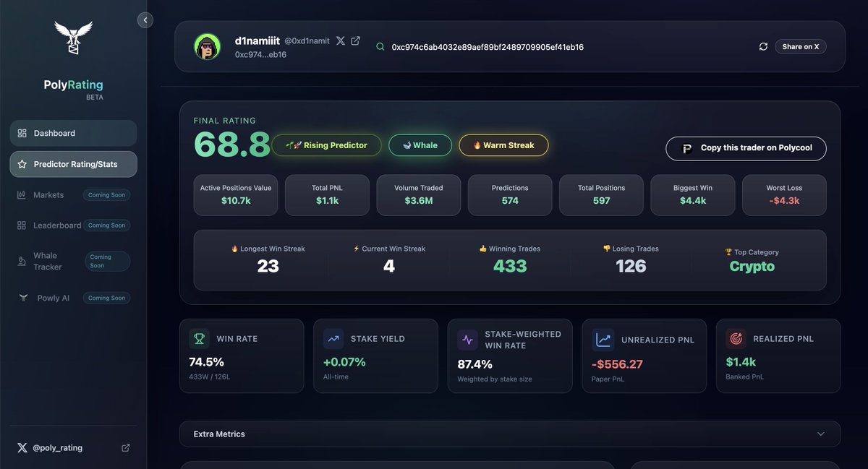Click the Losing Trades 126 value

(x=631, y=266)
